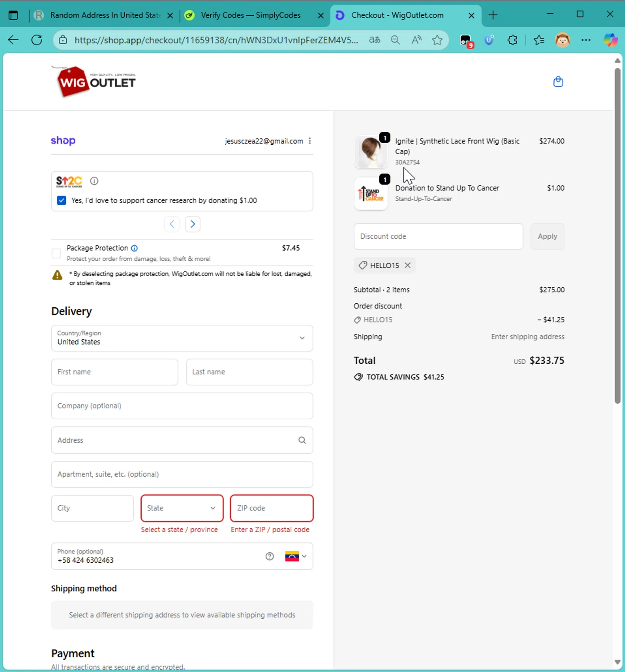Enable the Package Protection checkbox
Image resolution: width=625 pixels, height=672 pixels.
tap(56, 254)
